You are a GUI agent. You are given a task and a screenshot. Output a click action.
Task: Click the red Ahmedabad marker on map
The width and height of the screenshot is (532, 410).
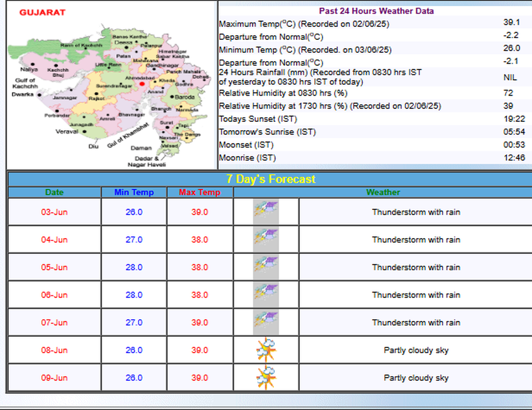click(x=142, y=83)
